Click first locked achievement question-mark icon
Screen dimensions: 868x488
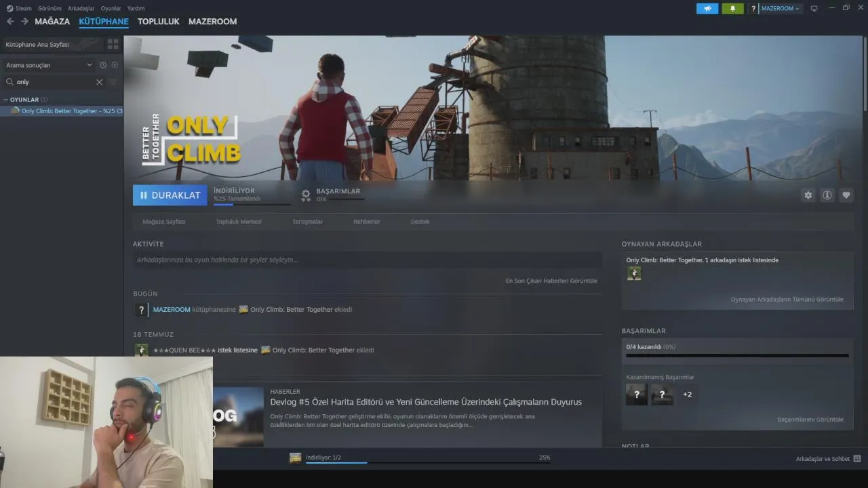coord(636,394)
